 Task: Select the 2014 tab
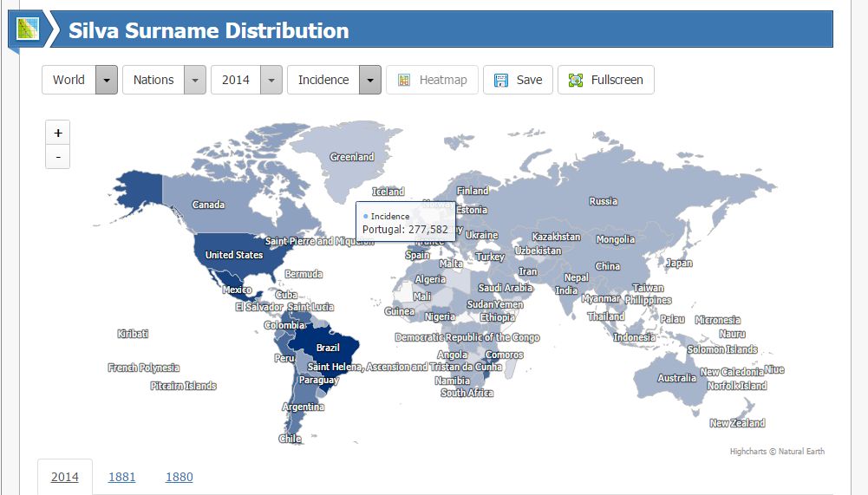[65, 477]
